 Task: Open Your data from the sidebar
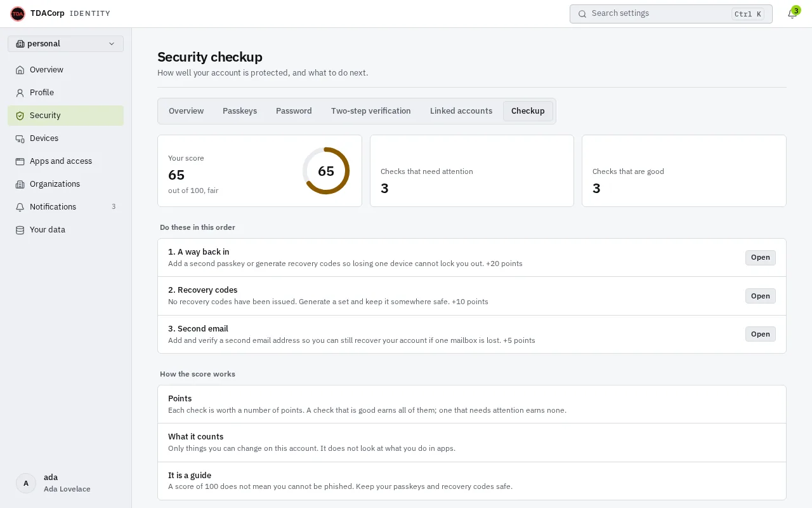point(66,230)
